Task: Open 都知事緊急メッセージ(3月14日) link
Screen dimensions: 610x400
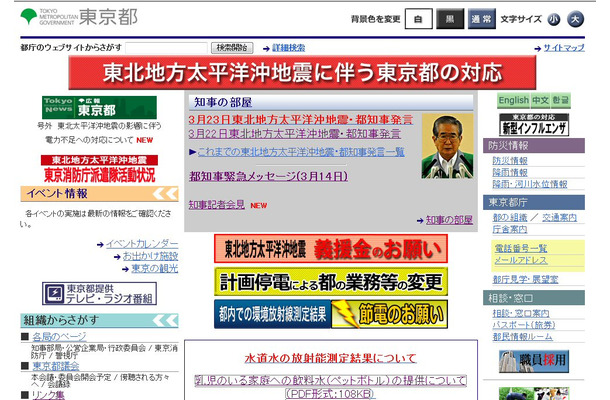Action: pyautogui.click(x=268, y=176)
